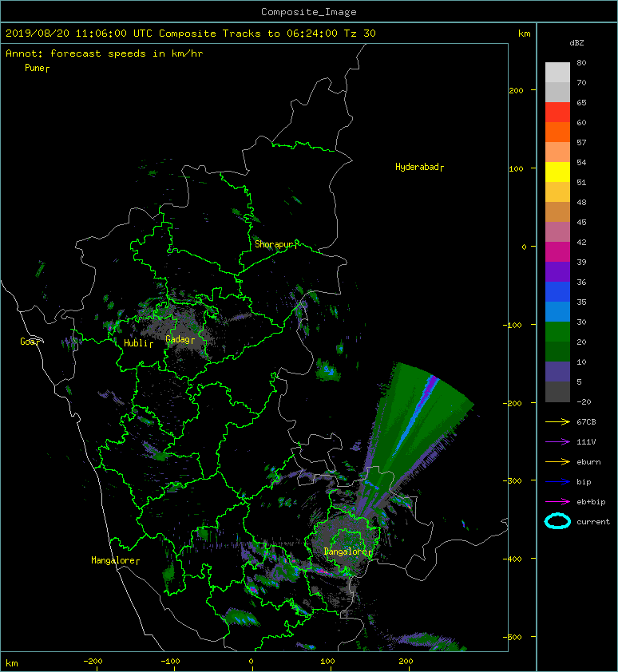Screen dimensions: 618x672
Task: Click the 'current' legend label
Action: [x=593, y=522]
